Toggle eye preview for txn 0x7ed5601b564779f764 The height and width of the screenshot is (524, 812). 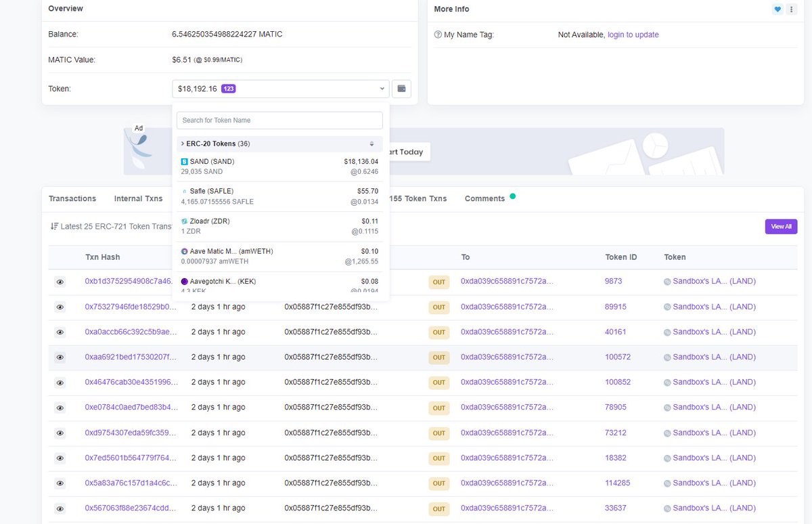[x=60, y=458]
